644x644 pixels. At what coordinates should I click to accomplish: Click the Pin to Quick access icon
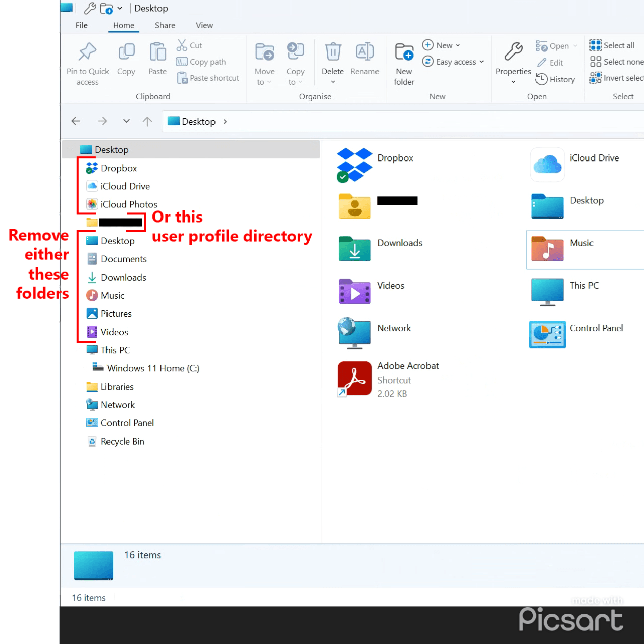coord(88,51)
